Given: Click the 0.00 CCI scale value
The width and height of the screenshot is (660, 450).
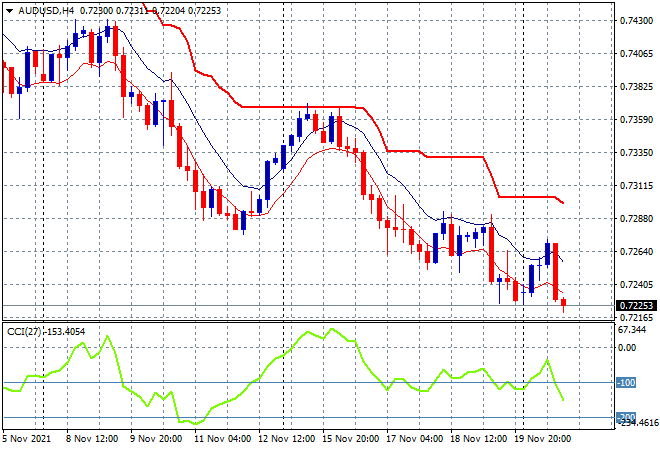Looking at the screenshot, I should 627,348.
